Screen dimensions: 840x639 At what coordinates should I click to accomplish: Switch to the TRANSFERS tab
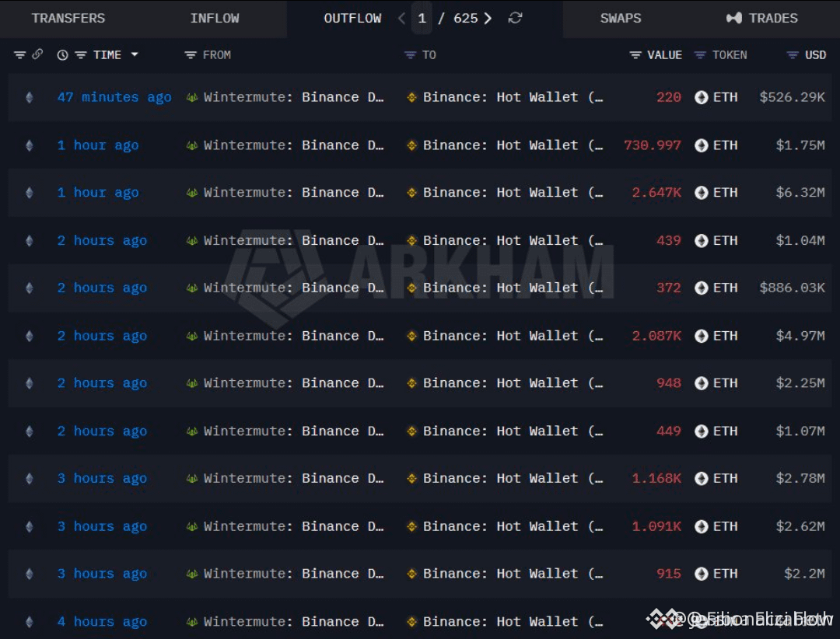click(68, 18)
